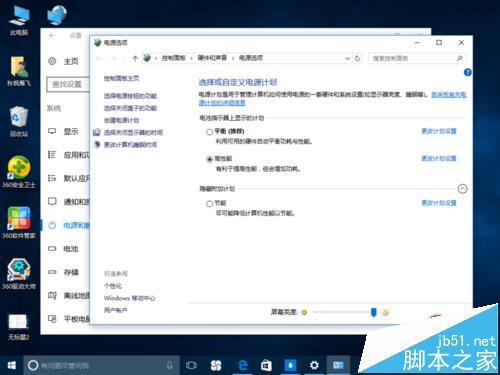Click the 查找设置 search field in Settings
500x375 pixels.
68,84
